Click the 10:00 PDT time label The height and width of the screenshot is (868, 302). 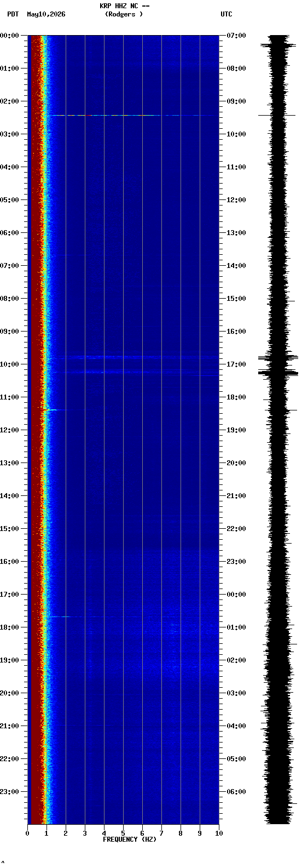pyautogui.click(x=9, y=364)
